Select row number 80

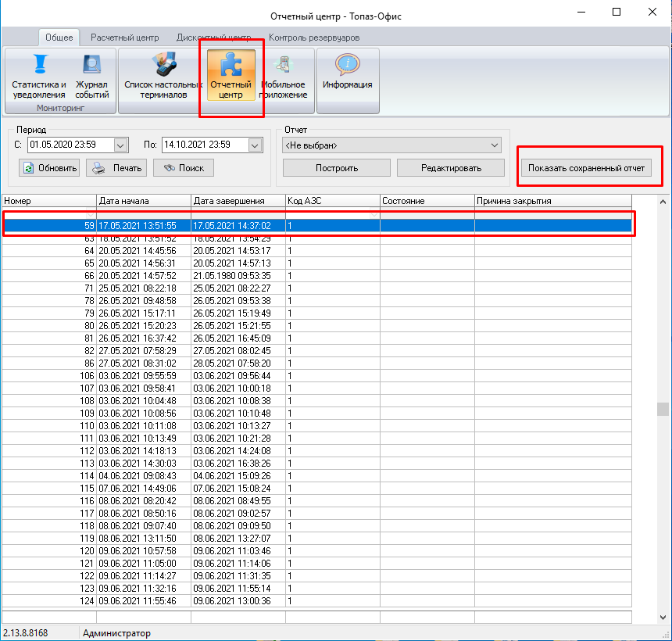click(316, 325)
